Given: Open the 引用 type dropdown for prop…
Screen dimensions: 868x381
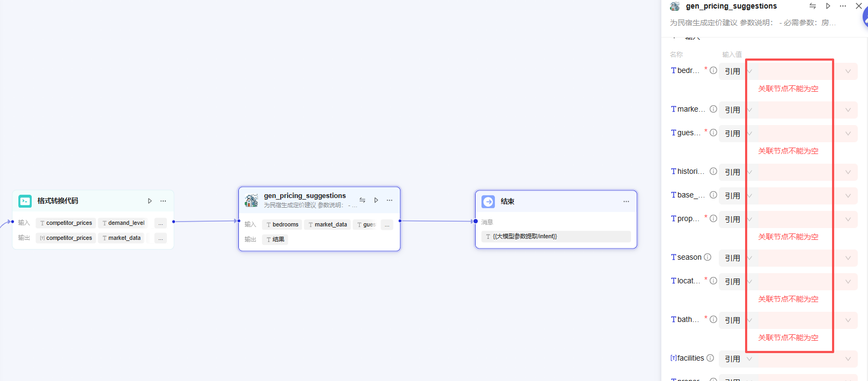Looking at the screenshot, I should click(x=738, y=219).
